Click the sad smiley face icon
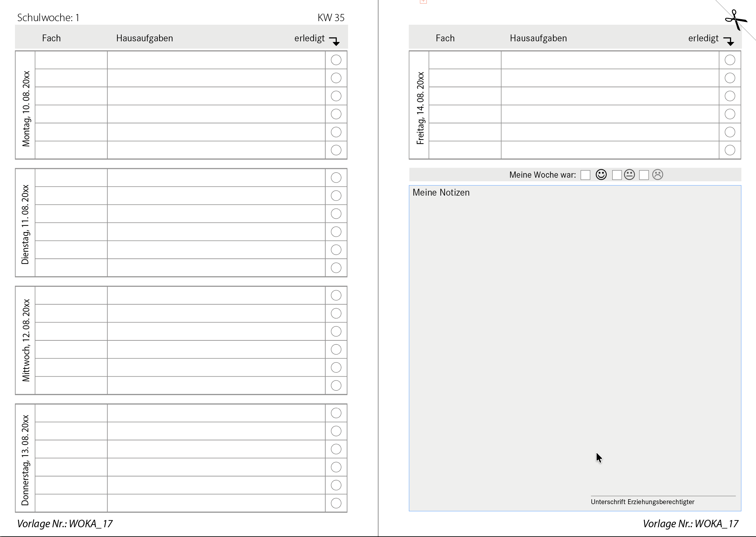Image resolution: width=756 pixels, height=537 pixels. (657, 174)
